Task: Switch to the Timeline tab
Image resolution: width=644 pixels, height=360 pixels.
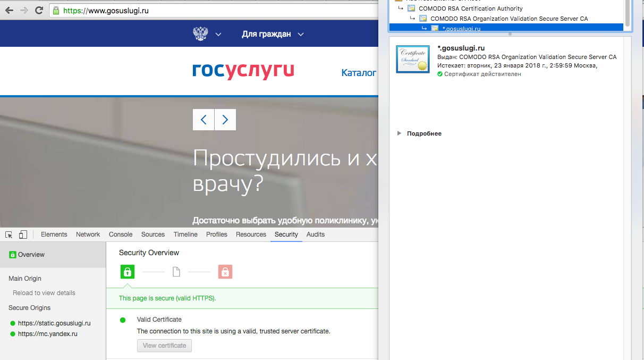Action: pyautogui.click(x=185, y=235)
